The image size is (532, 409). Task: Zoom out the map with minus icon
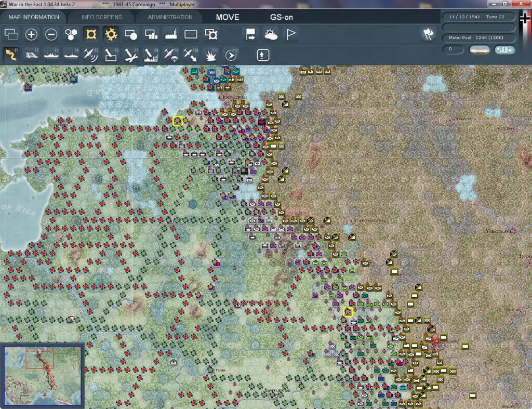click(x=51, y=34)
